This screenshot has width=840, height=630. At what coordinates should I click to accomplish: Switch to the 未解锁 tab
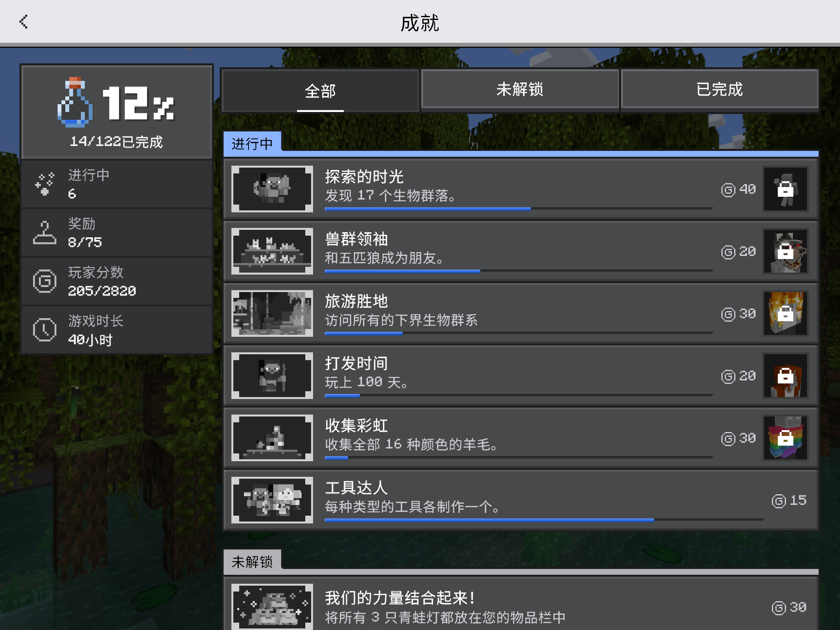pyautogui.click(x=520, y=90)
